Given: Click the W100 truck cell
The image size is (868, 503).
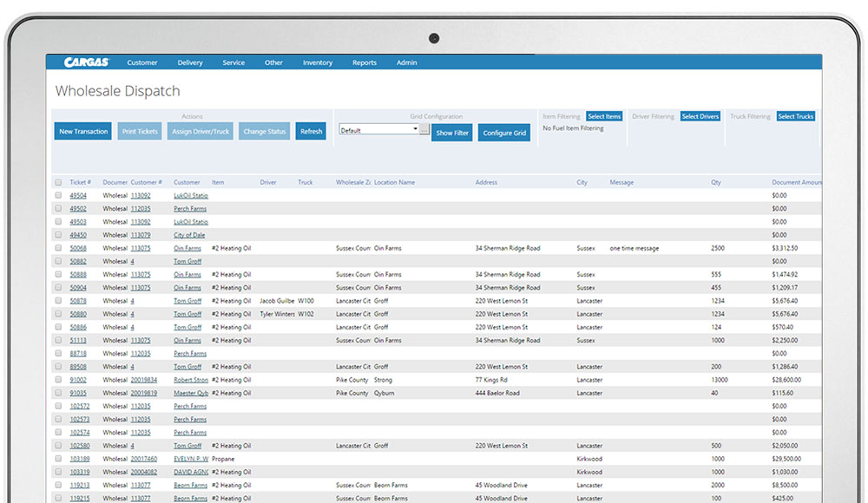Looking at the screenshot, I should (x=306, y=301).
